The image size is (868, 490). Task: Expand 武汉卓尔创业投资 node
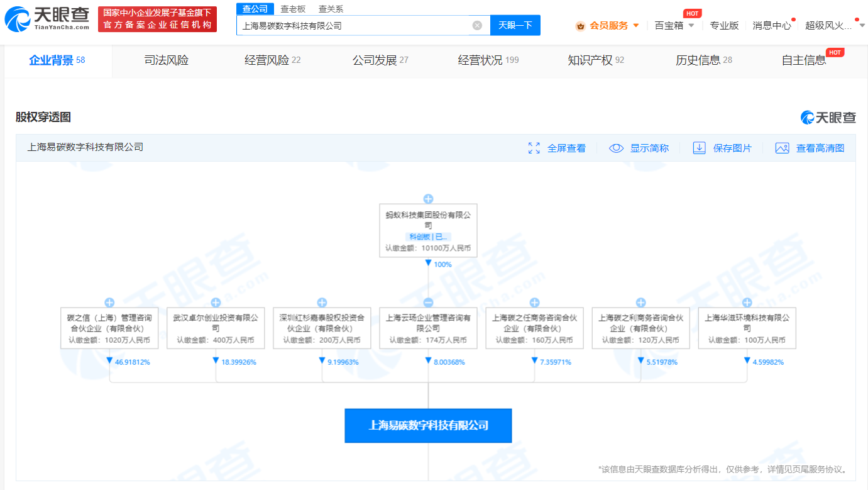coord(216,303)
